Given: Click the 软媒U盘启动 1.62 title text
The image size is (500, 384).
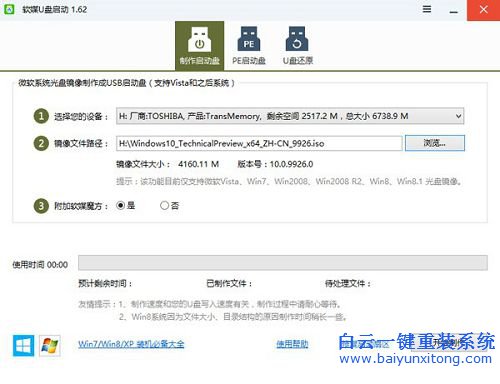Looking at the screenshot, I should (x=55, y=9).
